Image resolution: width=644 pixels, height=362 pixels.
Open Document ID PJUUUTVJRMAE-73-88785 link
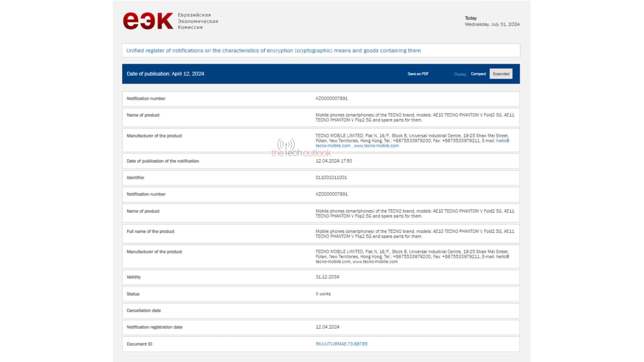(341, 344)
